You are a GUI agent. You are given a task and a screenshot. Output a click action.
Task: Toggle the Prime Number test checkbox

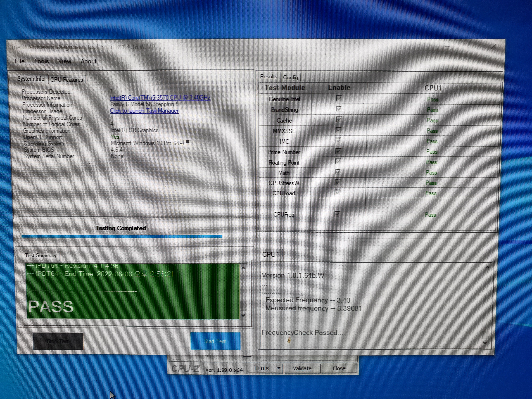pyautogui.click(x=338, y=151)
